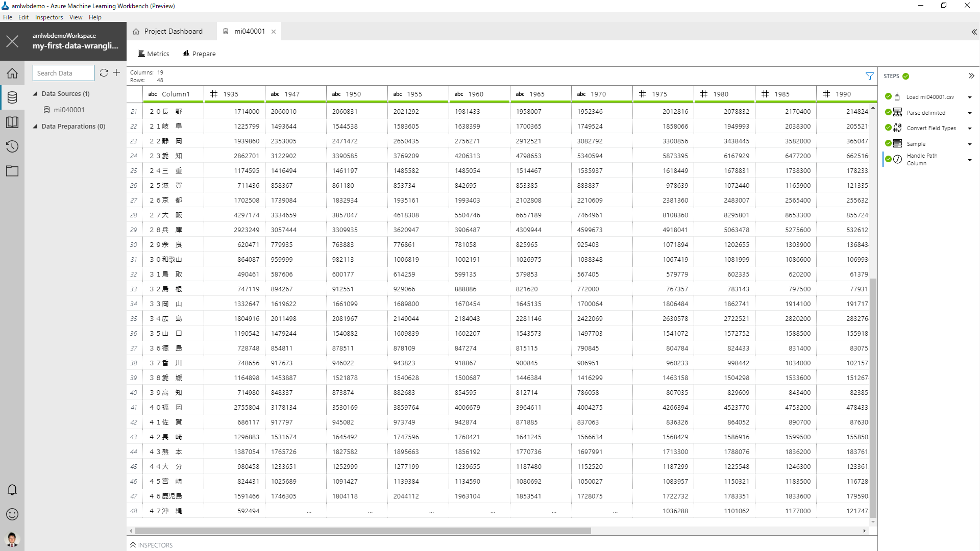
Task: Open dropdown for Handle Path Column step
Action: (x=969, y=160)
